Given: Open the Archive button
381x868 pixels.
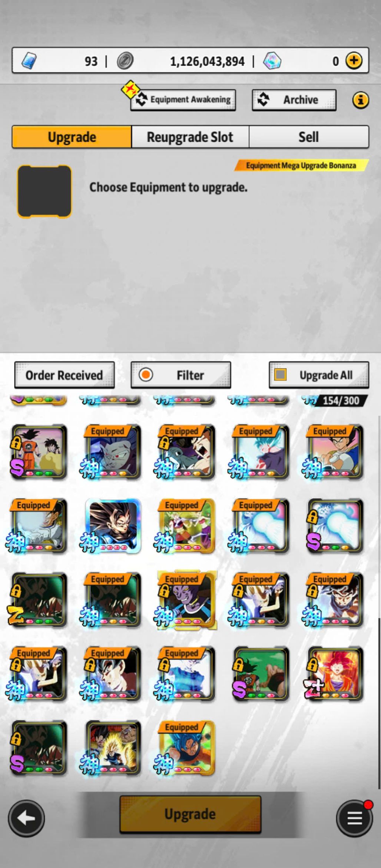Looking at the screenshot, I should (294, 100).
